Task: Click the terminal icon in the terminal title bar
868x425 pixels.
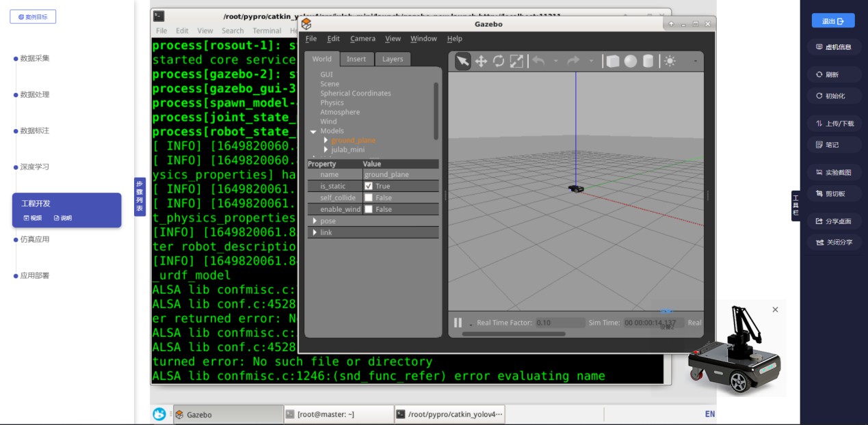Action: pos(159,16)
